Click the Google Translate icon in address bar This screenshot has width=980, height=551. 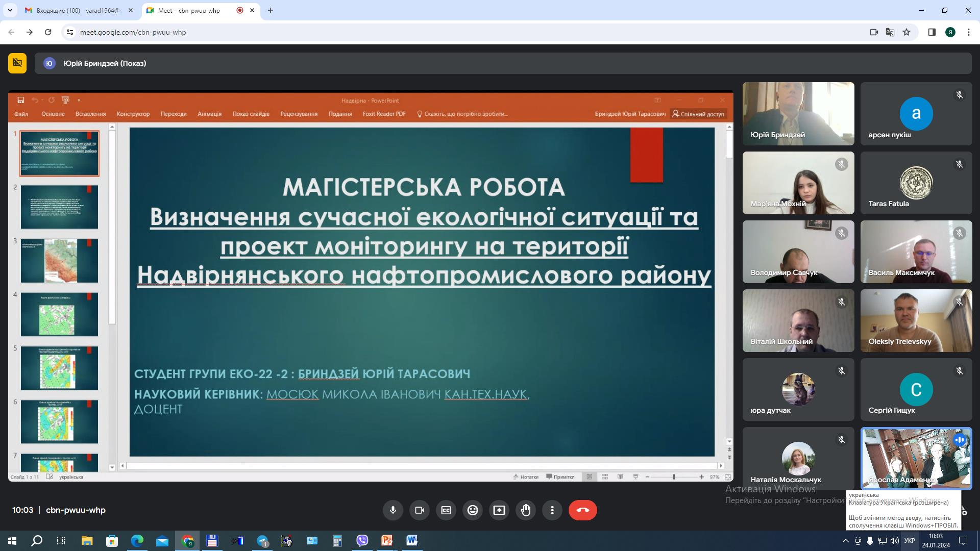tap(890, 32)
